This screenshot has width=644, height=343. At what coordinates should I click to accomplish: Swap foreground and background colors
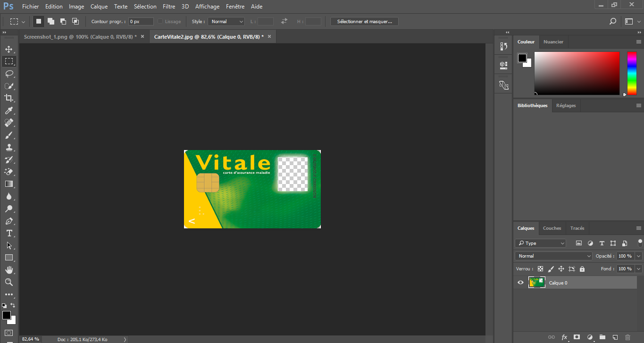click(13, 305)
